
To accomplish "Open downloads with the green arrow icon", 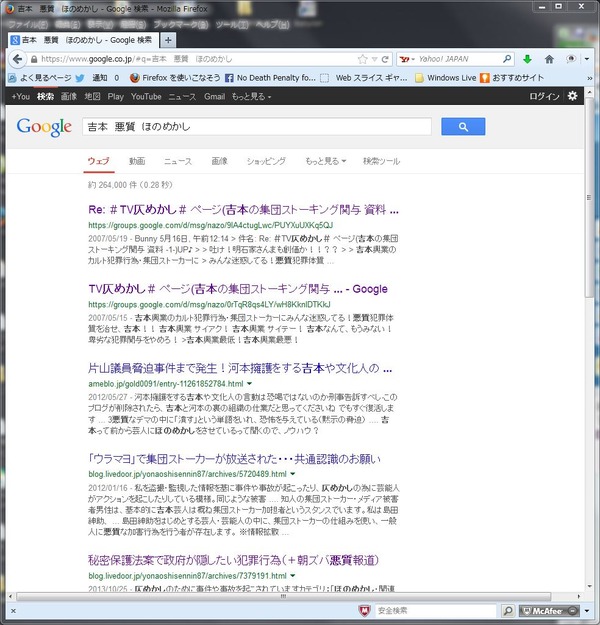I will coord(527,59).
